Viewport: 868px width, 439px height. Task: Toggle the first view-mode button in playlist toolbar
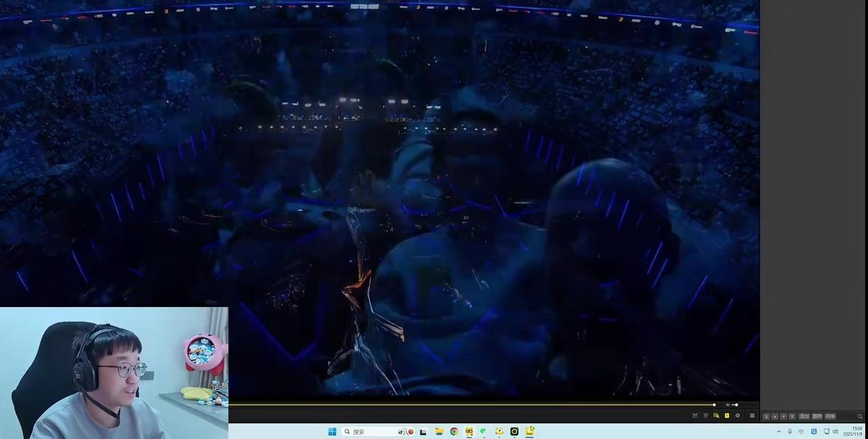pos(766,416)
